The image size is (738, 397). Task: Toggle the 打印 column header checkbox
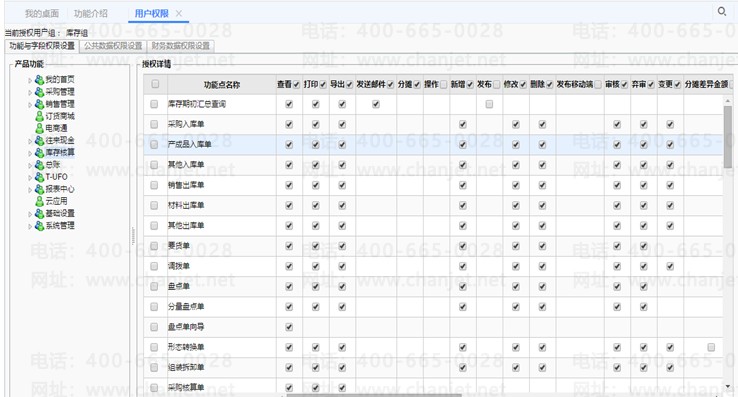point(323,85)
